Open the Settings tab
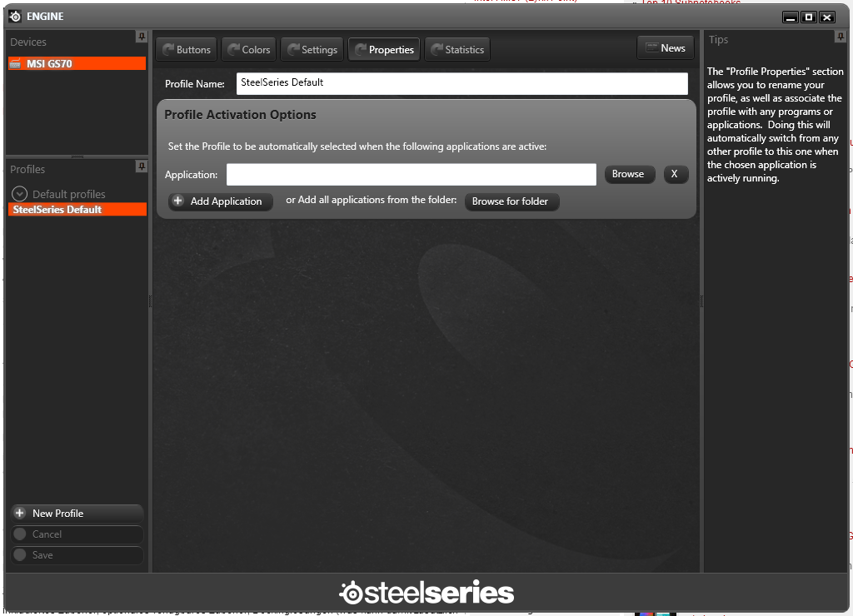 tap(312, 49)
